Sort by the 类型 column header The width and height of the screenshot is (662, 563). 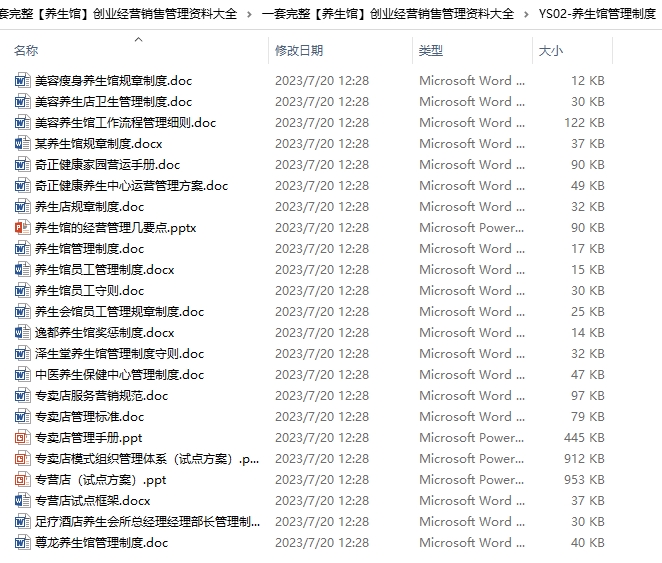point(431,51)
